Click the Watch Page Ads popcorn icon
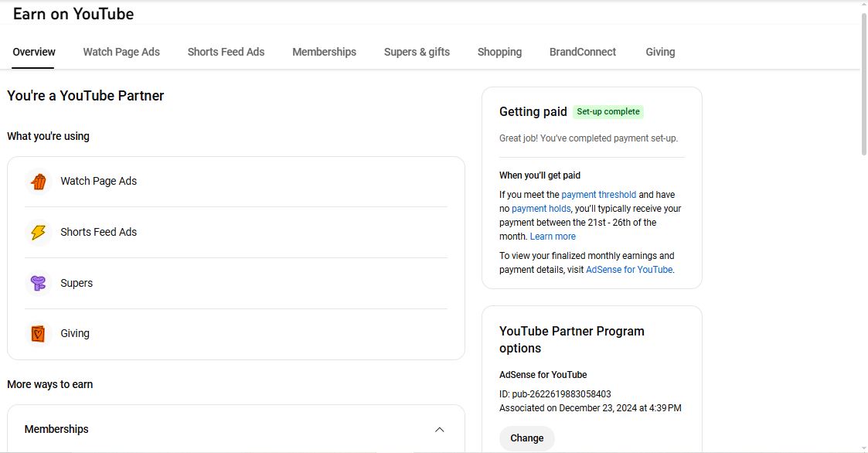This screenshot has width=868, height=453. click(x=38, y=182)
